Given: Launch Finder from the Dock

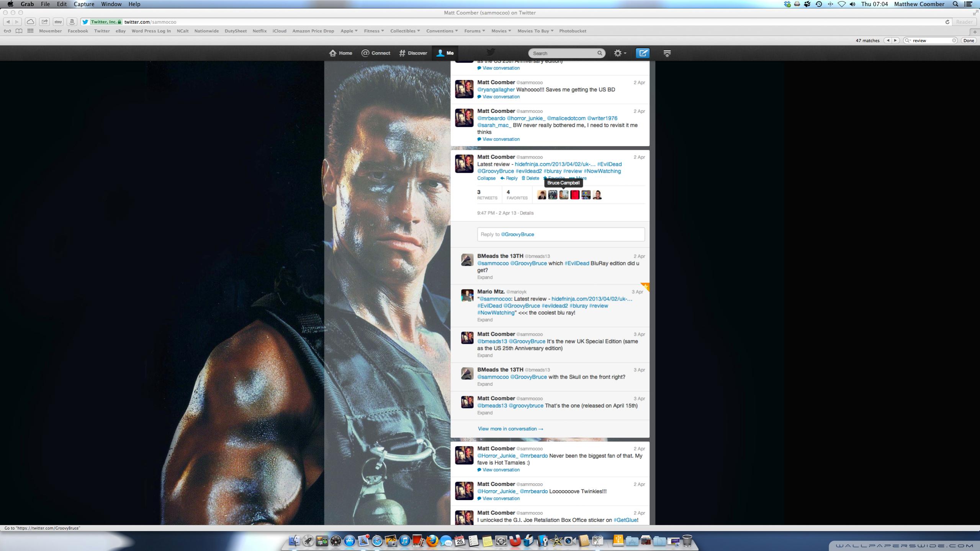Looking at the screenshot, I should coord(294,541).
